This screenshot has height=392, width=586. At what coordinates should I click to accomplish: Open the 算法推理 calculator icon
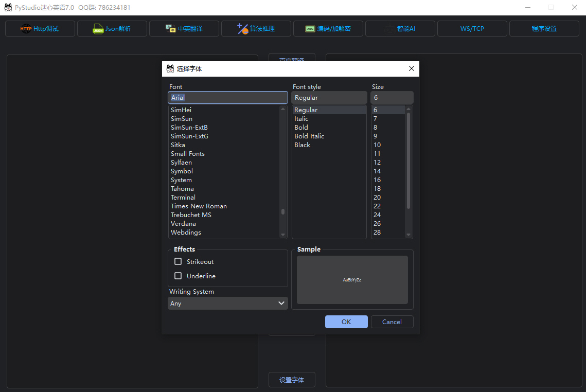pyautogui.click(x=242, y=29)
